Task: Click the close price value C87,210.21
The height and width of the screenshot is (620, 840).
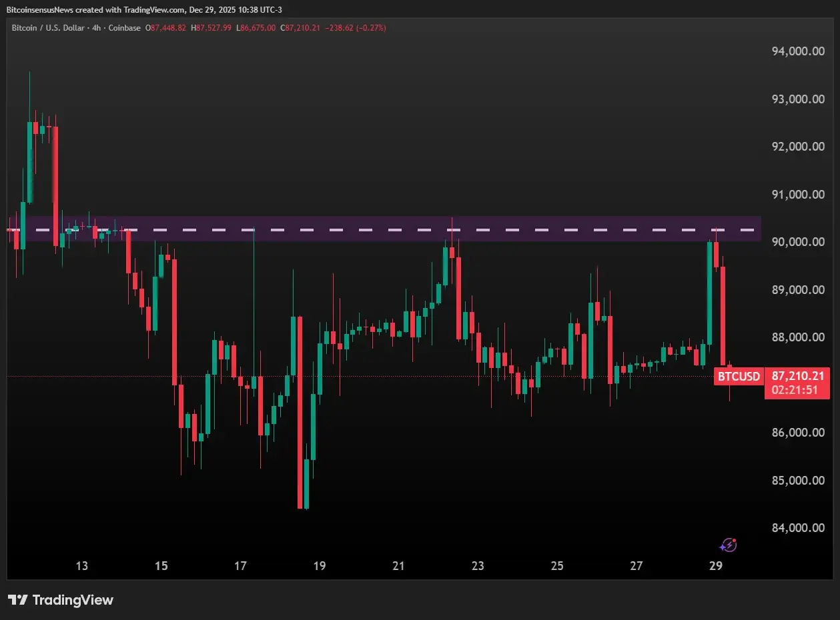Action: [x=301, y=28]
